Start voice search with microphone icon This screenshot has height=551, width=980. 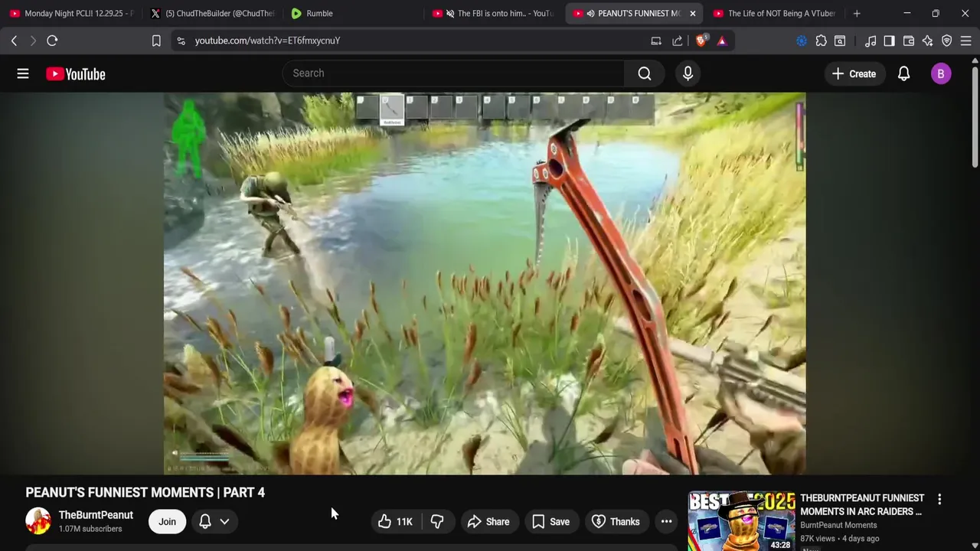tap(688, 73)
